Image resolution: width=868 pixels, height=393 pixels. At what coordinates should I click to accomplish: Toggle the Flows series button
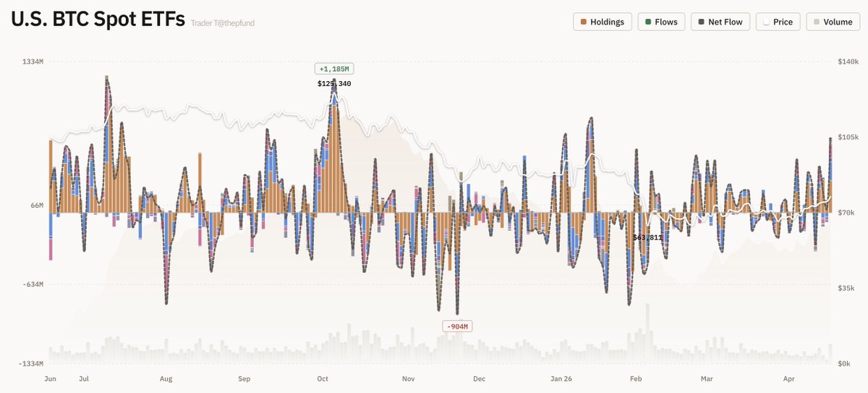[x=660, y=22]
